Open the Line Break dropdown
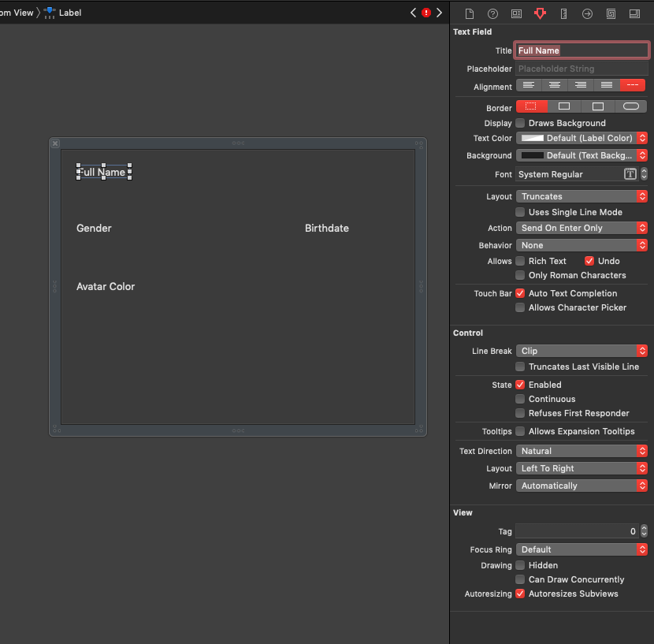654x644 pixels. [x=582, y=351]
